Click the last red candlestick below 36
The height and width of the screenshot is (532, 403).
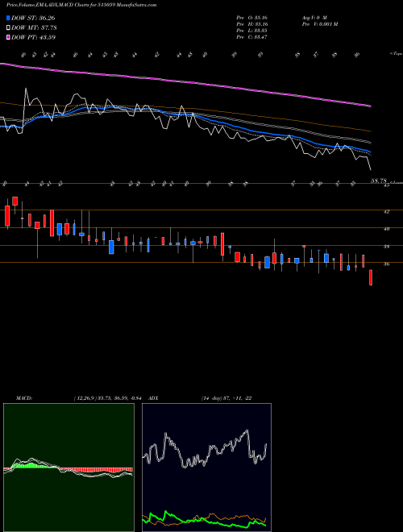click(371, 277)
